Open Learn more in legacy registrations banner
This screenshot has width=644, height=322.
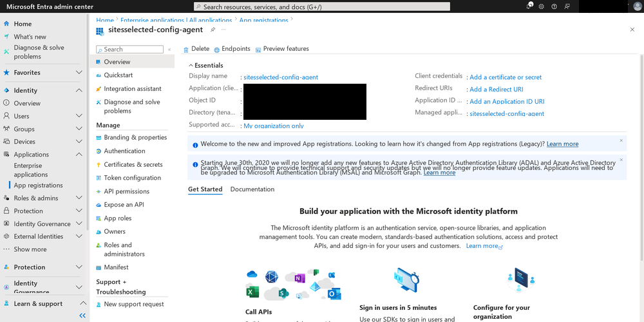coord(562,144)
